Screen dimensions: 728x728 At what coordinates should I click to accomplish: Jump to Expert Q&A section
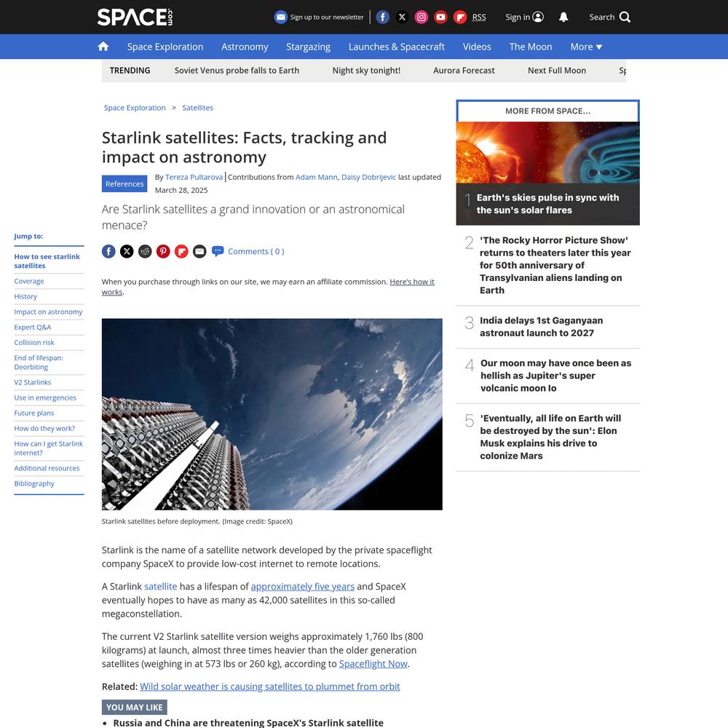pos(33,327)
